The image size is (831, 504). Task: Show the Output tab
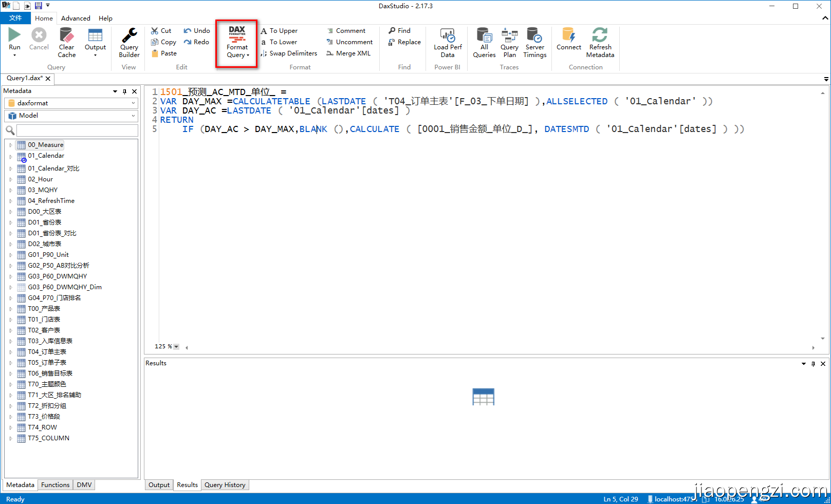(x=159, y=485)
